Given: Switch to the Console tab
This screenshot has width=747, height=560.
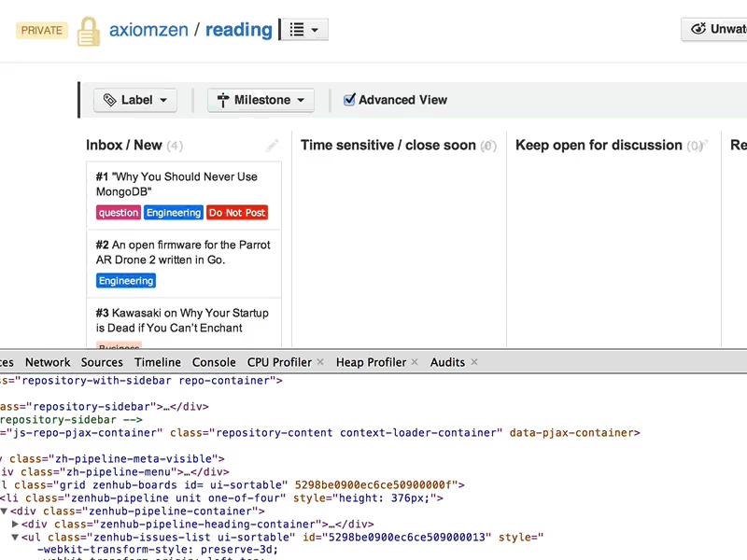Looking at the screenshot, I should [x=214, y=362].
